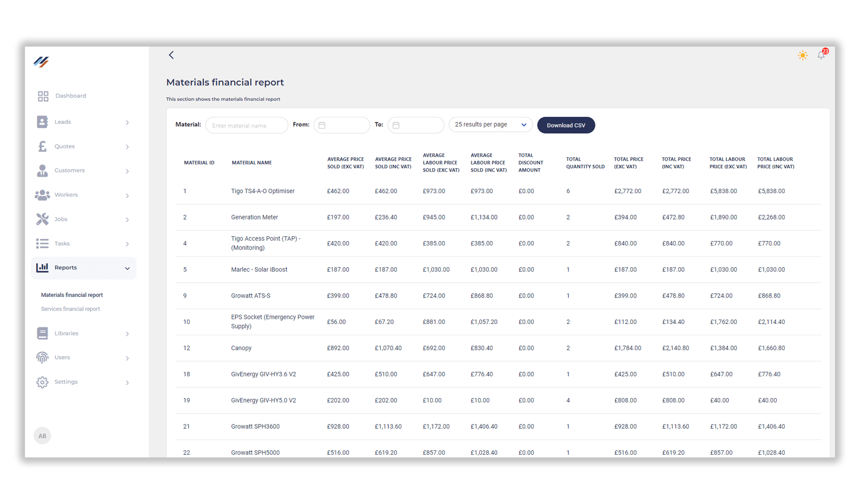Click the Quotes pound sign icon
The image size is (860, 504).
(42, 147)
